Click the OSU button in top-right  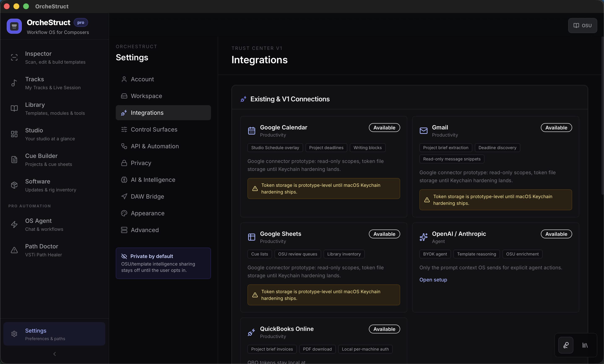[582, 26]
